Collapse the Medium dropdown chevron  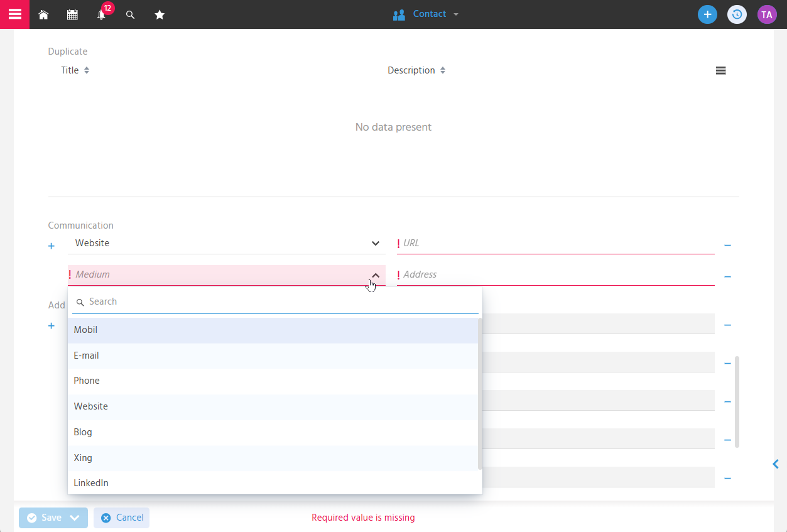376,275
